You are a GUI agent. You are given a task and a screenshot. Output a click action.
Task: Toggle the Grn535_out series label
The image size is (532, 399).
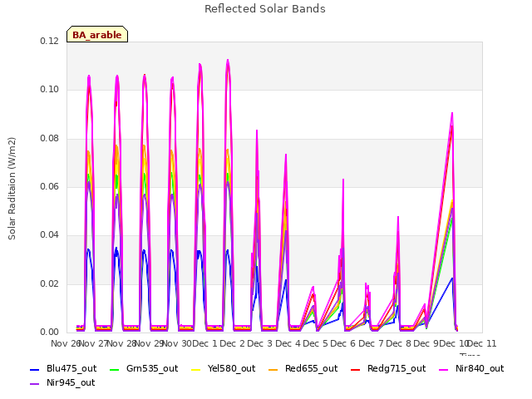point(152,368)
